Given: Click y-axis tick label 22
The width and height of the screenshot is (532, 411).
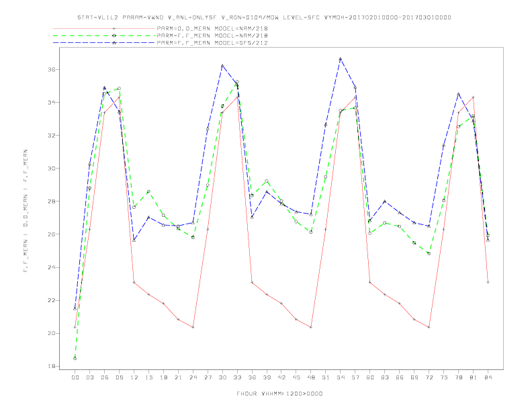Looking at the screenshot, I should [52, 300].
